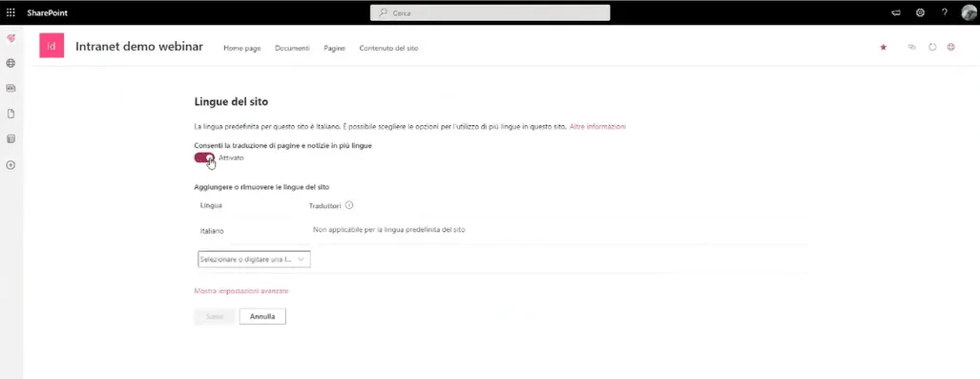This screenshot has width=980, height=379.
Task: Expand the 'Selezionare o digitare una lingua' dropdown
Action: pyautogui.click(x=254, y=259)
